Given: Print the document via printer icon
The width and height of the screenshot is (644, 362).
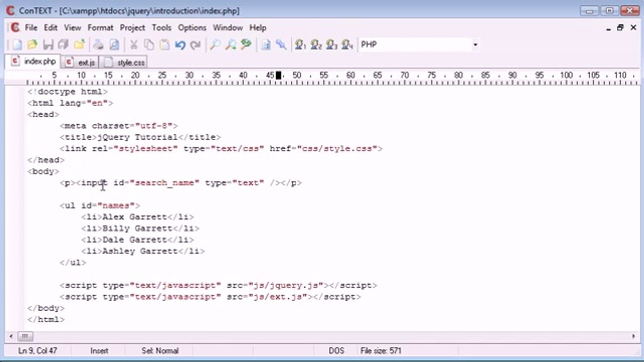Looking at the screenshot, I should pyautogui.click(x=99, y=45).
